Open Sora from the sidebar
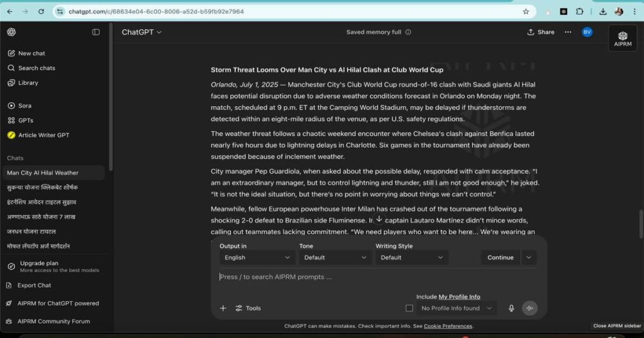This screenshot has height=338, width=644. tap(19, 106)
